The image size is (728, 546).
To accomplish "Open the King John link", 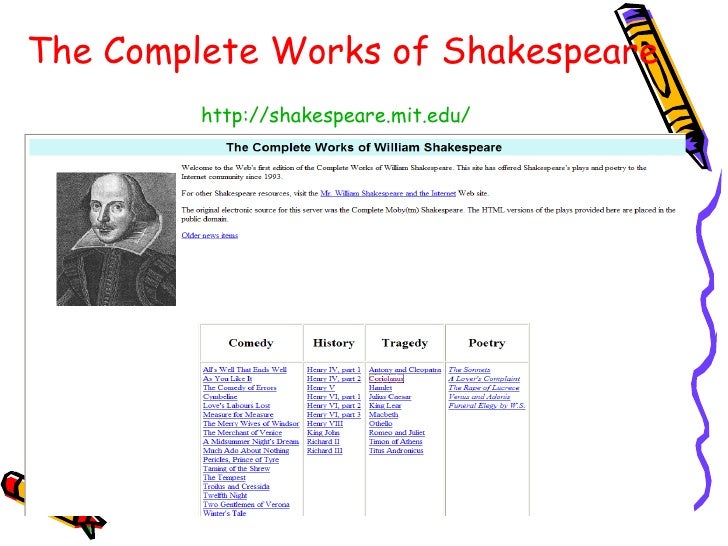I will [x=323, y=432].
